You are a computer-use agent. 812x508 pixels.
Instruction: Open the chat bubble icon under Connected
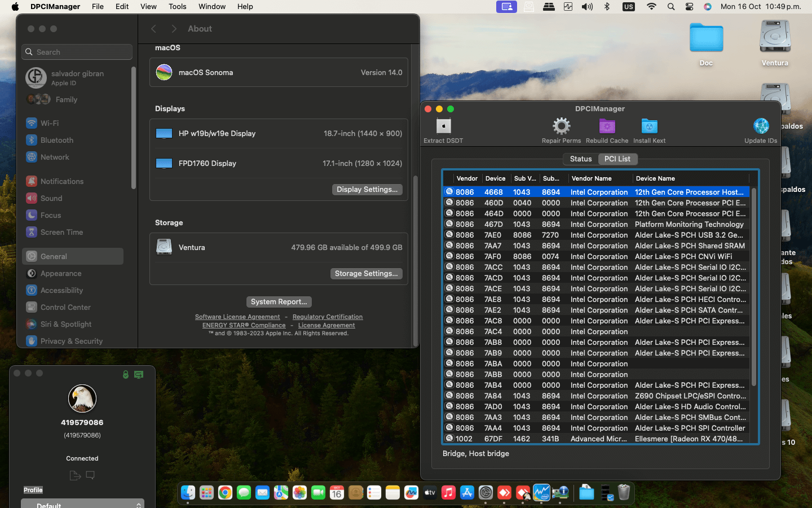90,475
